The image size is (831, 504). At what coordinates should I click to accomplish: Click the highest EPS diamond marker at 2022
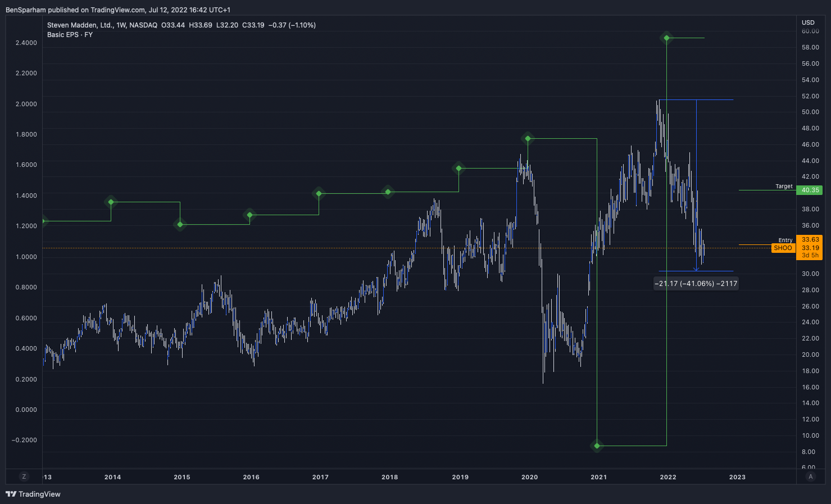click(666, 38)
